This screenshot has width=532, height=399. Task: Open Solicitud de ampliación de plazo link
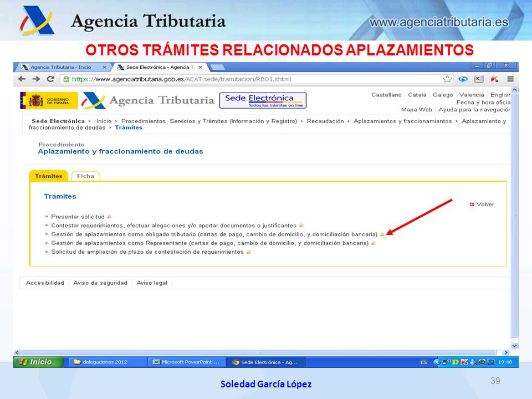[x=147, y=252]
